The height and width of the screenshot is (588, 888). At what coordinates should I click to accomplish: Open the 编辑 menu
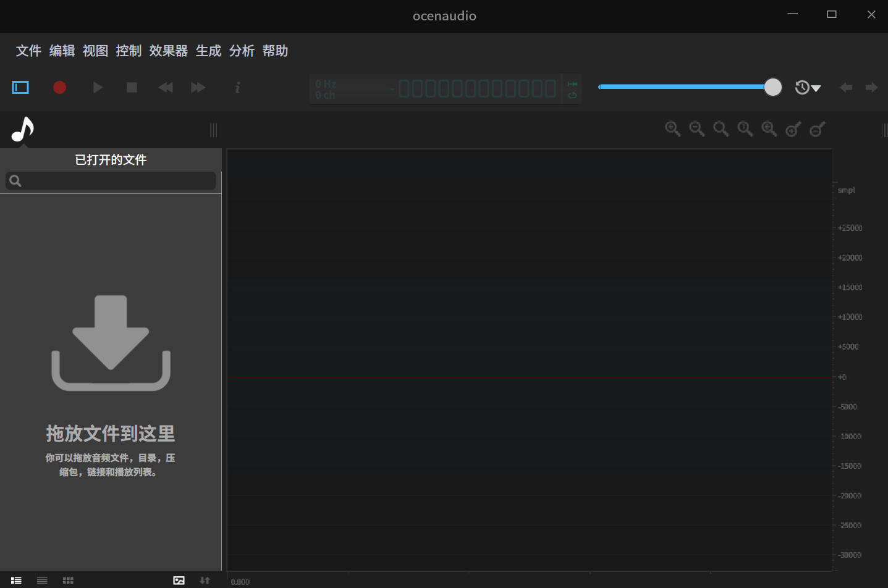[62, 51]
